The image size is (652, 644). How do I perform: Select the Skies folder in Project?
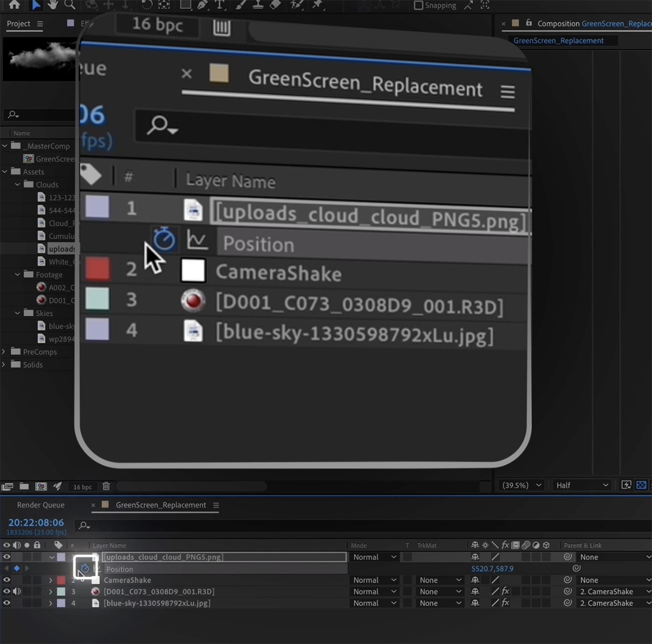[x=44, y=313]
